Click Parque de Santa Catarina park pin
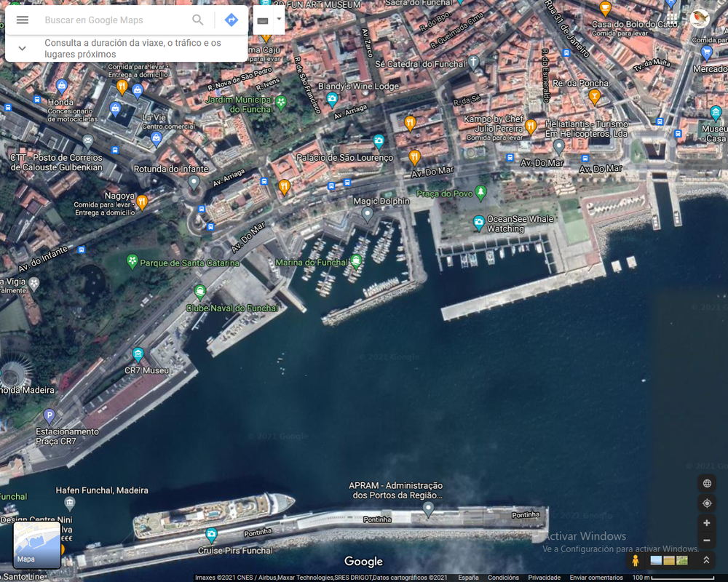The height and width of the screenshot is (582, 728). pos(132,262)
